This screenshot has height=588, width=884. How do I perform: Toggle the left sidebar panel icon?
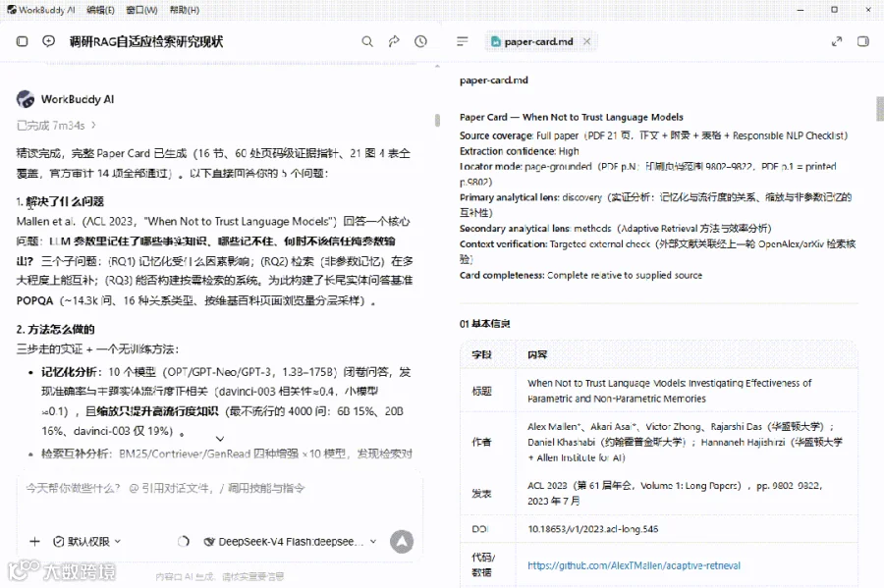[x=22, y=41]
